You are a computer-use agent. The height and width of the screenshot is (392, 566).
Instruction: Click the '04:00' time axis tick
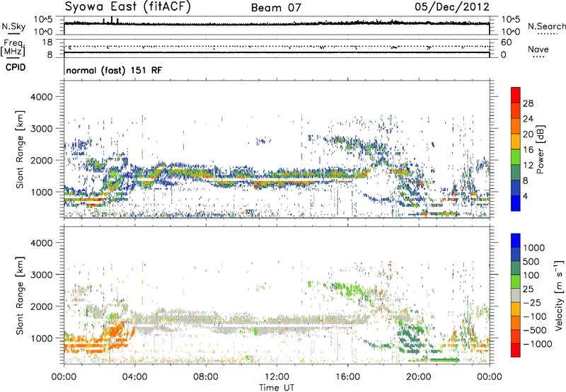pyautogui.click(x=134, y=377)
